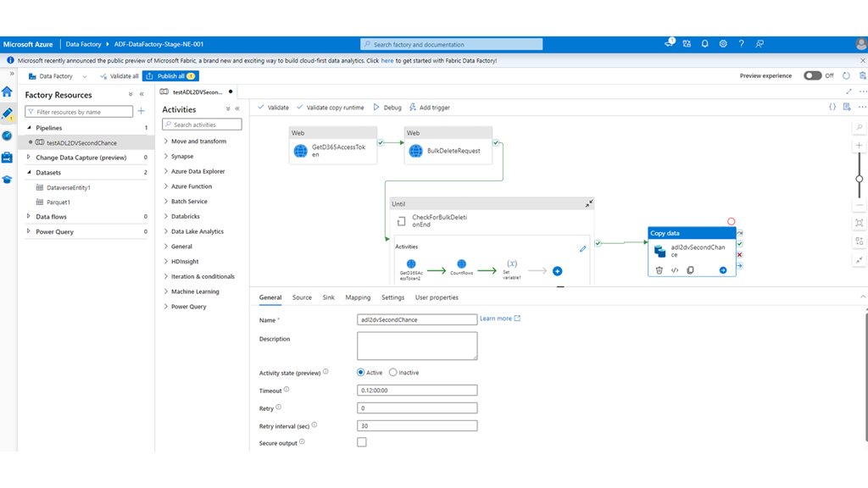Click Debug on pipeline toolbar

[x=387, y=108]
